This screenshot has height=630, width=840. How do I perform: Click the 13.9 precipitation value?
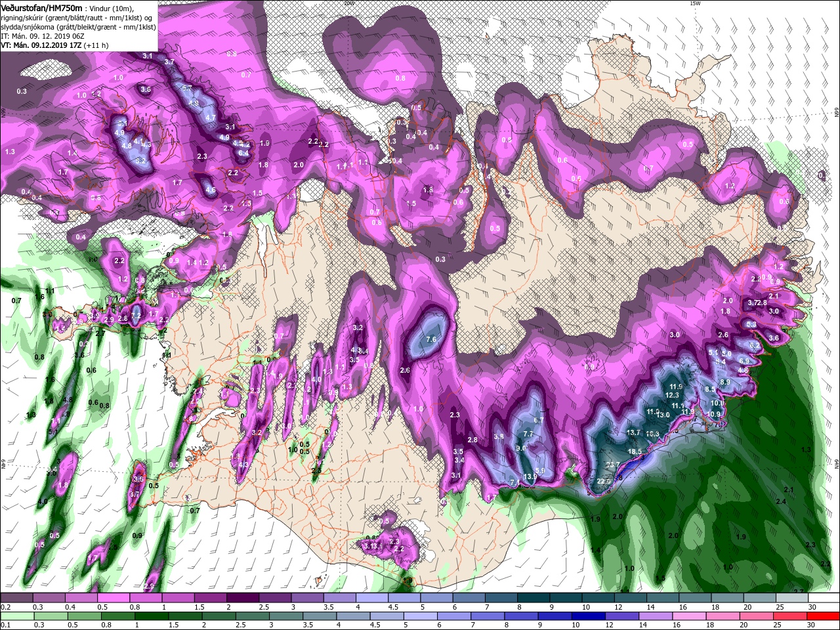[530, 476]
